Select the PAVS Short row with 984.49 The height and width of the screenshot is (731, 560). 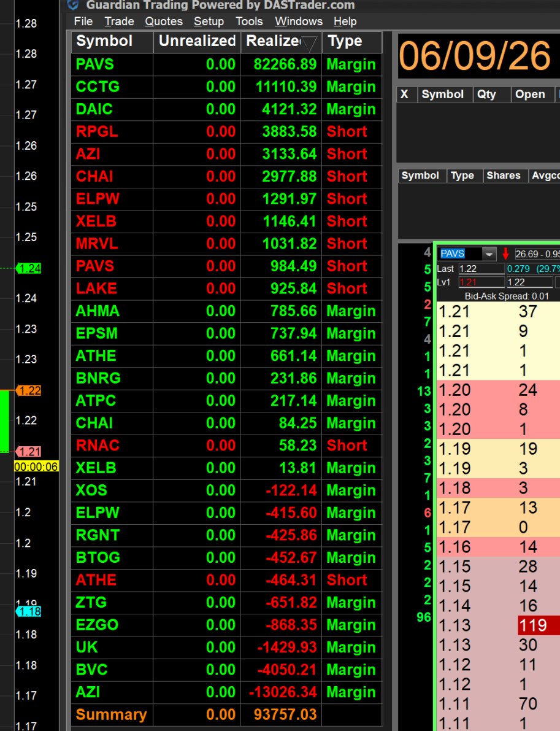[x=226, y=266]
